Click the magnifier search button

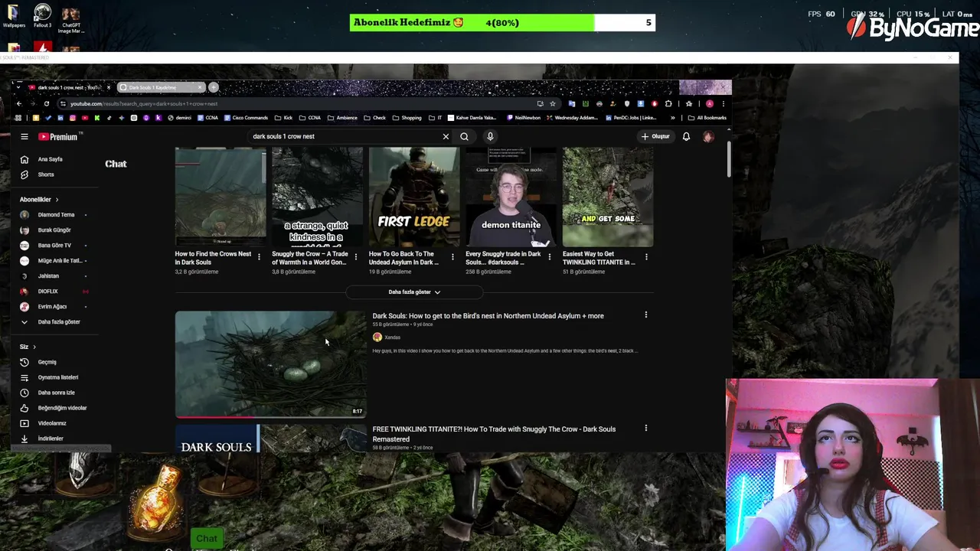tap(464, 136)
